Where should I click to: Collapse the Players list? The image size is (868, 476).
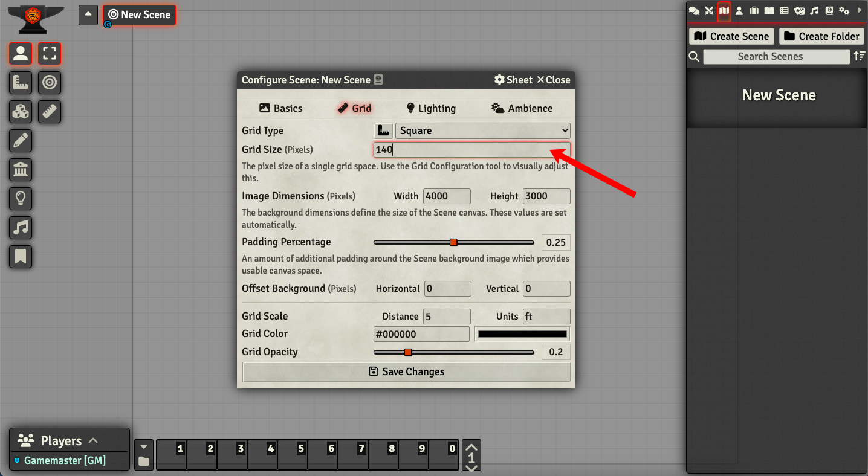(92, 440)
